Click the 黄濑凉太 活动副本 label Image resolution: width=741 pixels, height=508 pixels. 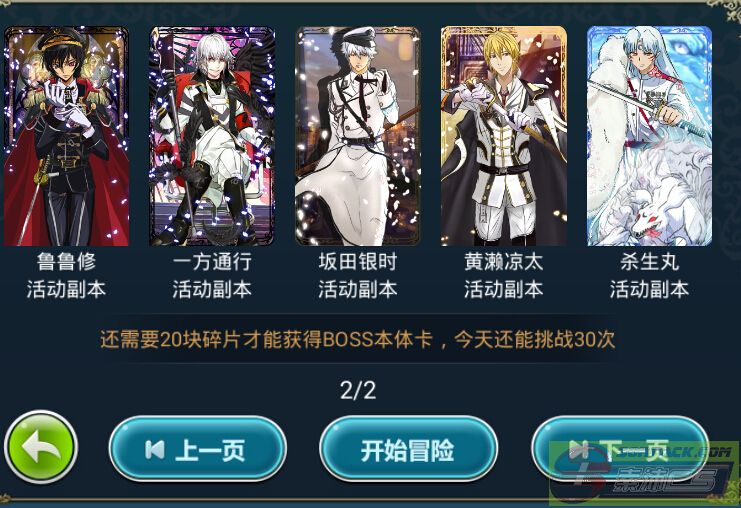pos(504,276)
